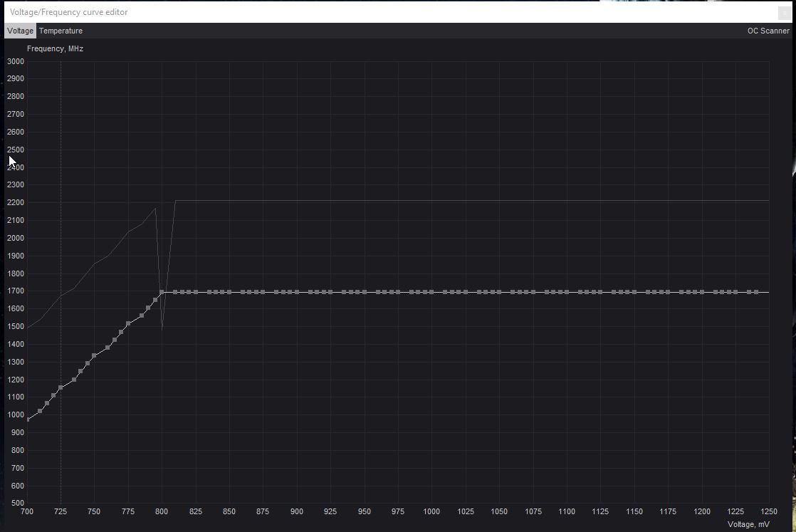The image size is (796, 532).
Task: Switch to the Voltage tab
Action: [21, 31]
